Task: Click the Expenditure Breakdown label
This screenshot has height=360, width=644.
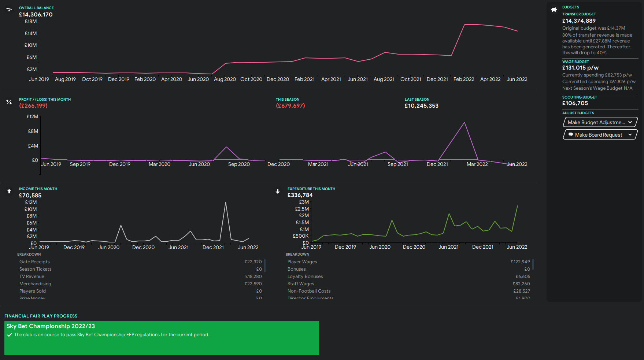Action: (x=297, y=255)
